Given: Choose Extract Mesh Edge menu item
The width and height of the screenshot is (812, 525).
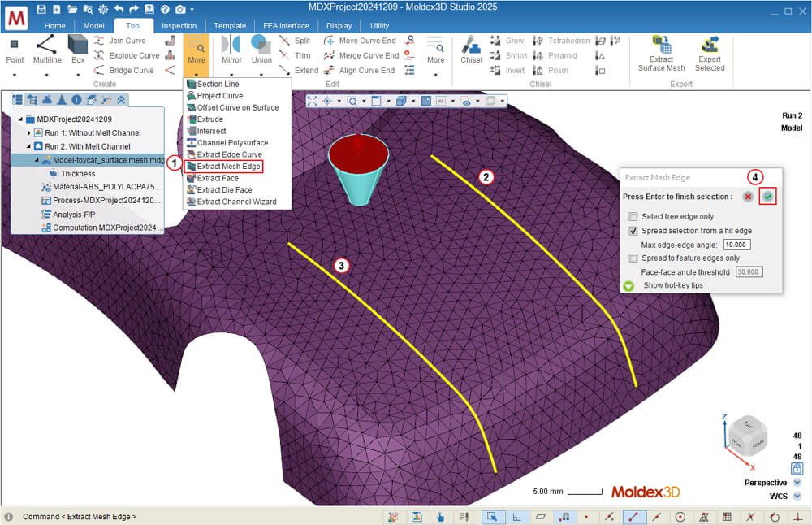Looking at the screenshot, I should [x=223, y=167].
